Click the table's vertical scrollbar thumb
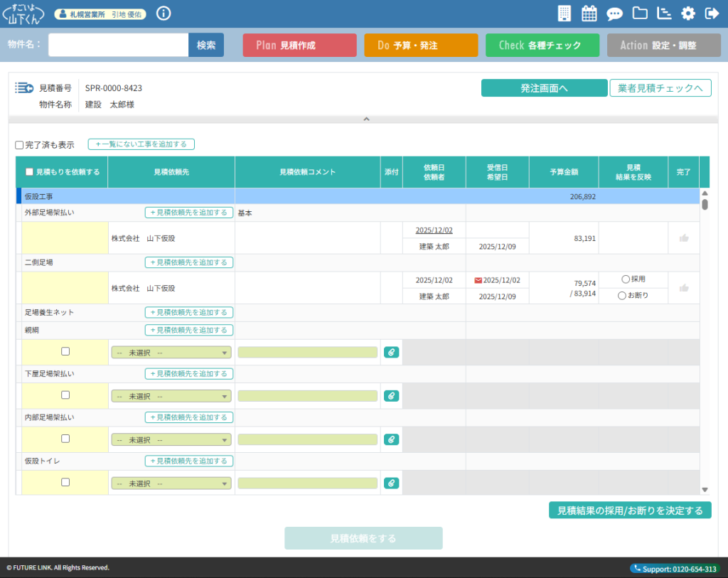This screenshot has height=578, width=728. coord(705,205)
